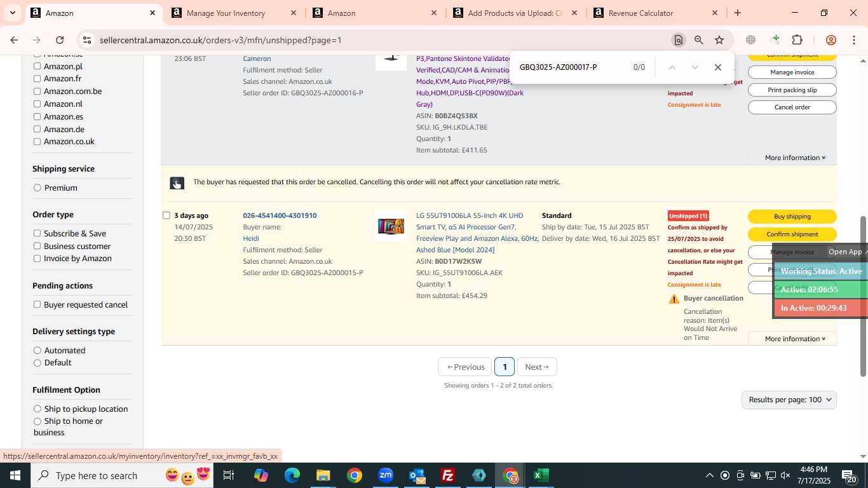Go to the Previous orders page
This screenshot has width=868, height=488.
tap(465, 367)
